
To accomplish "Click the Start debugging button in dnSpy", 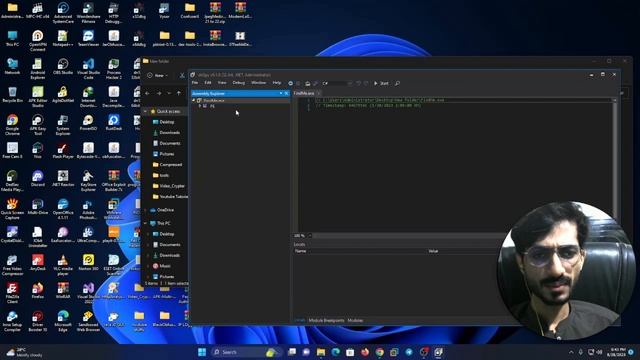I will (381, 83).
